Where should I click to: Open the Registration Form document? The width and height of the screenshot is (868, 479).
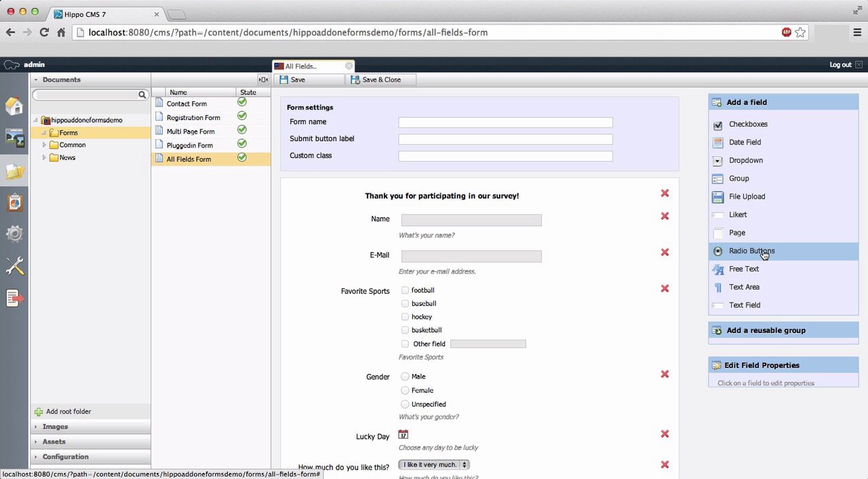pos(193,117)
